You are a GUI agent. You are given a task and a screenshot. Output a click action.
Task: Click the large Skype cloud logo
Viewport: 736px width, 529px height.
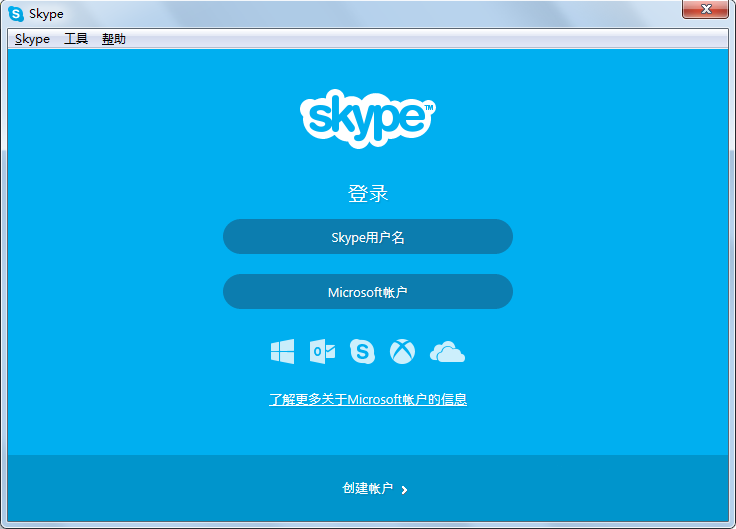point(368,118)
